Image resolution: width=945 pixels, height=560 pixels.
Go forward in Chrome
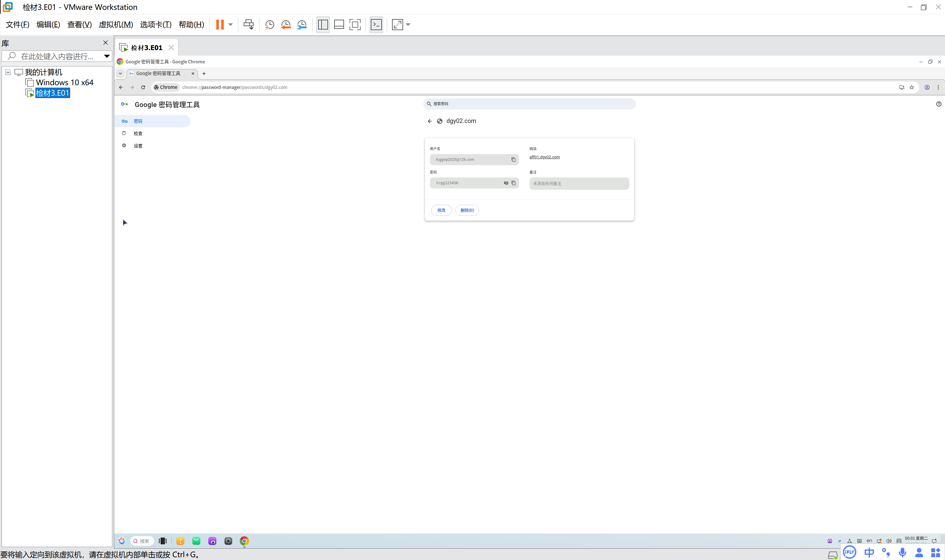(132, 87)
